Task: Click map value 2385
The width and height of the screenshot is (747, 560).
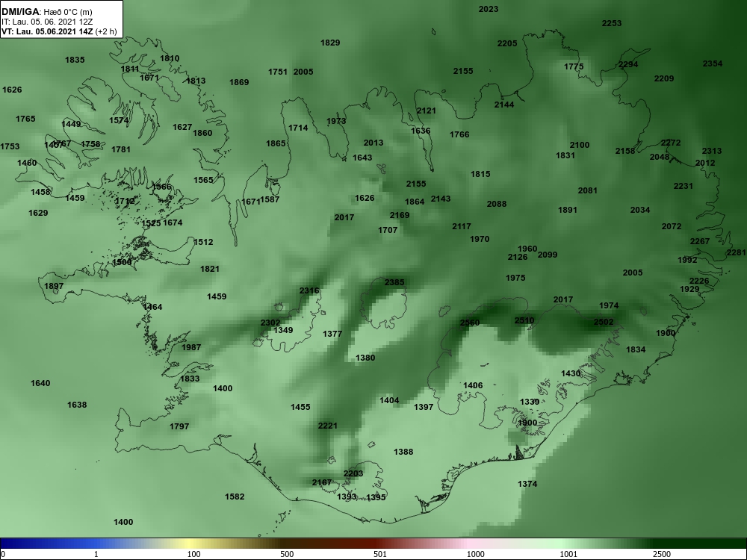Action: 394,282
